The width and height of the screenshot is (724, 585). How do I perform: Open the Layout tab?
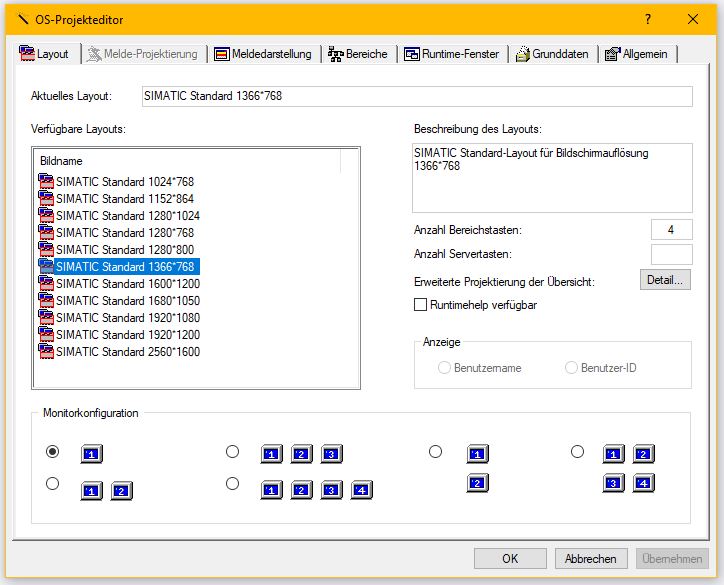(x=44, y=54)
